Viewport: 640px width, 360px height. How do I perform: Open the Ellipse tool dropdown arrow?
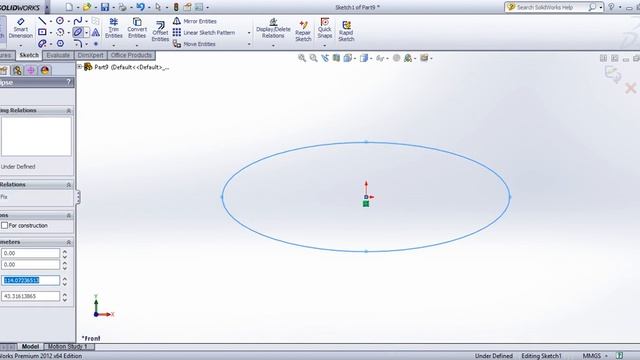(87, 32)
